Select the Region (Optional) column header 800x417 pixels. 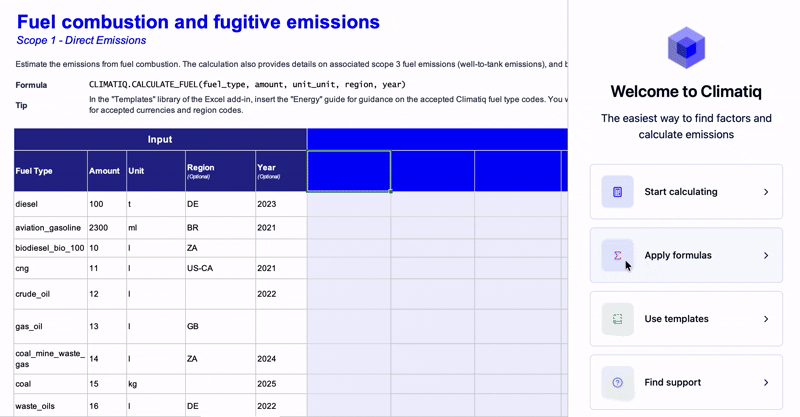220,171
